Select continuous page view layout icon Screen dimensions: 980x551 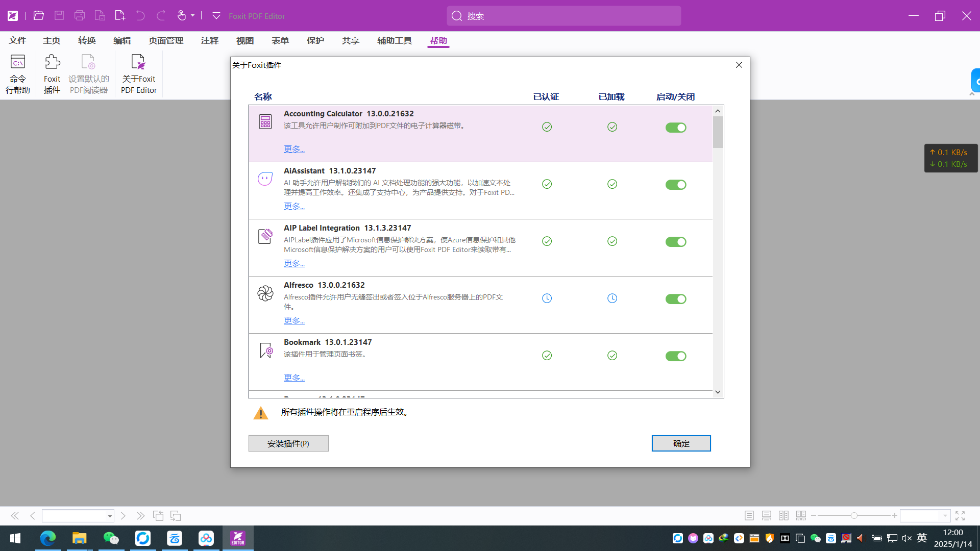[767, 516]
